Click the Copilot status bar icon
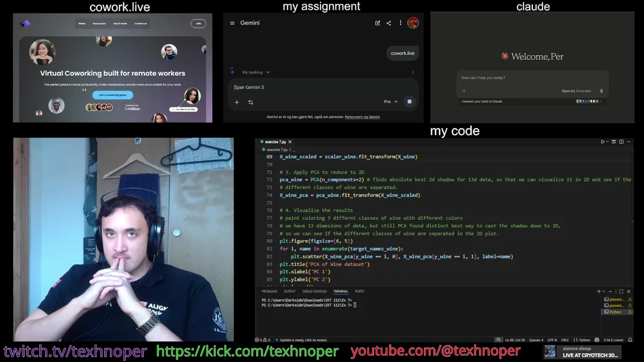Viewport: 644px width, 362px height. [x=597, y=340]
